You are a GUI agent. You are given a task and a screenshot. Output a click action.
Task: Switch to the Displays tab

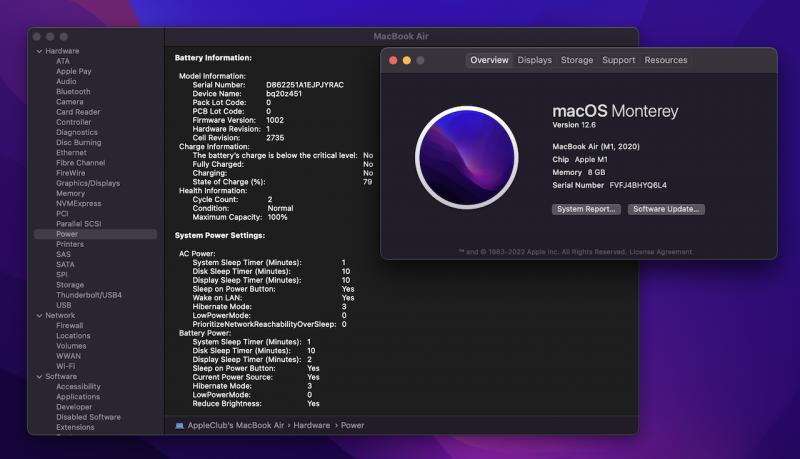point(534,60)
